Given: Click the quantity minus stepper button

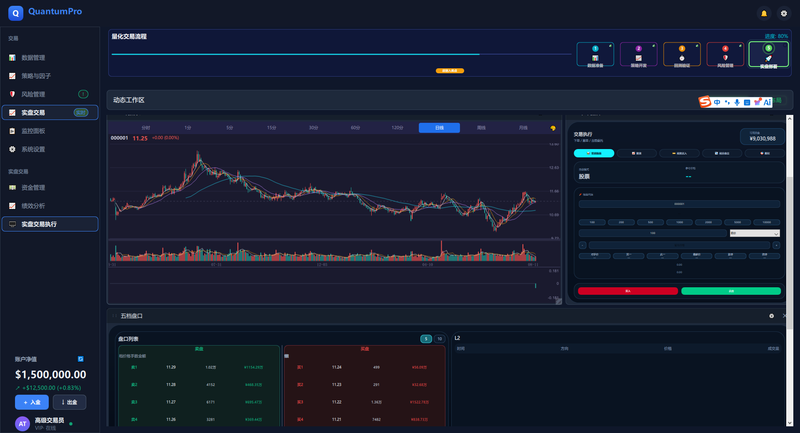Looking at the screenshot, I should (582, 245).
